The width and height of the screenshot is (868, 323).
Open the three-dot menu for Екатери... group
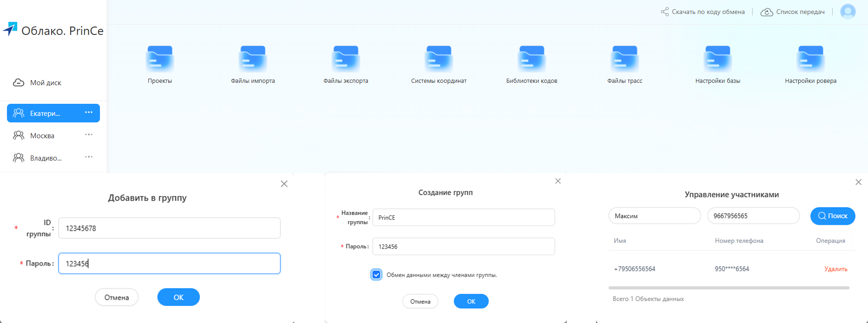click(89, 112)
